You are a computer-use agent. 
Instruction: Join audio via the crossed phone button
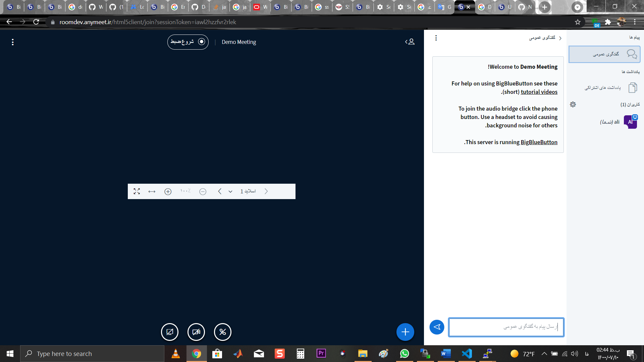(x=222, y=332)
